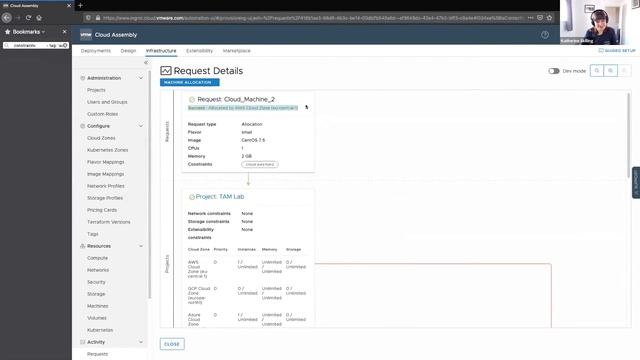Open Storage under Resources
640x360 pixels.
point(96,294)
